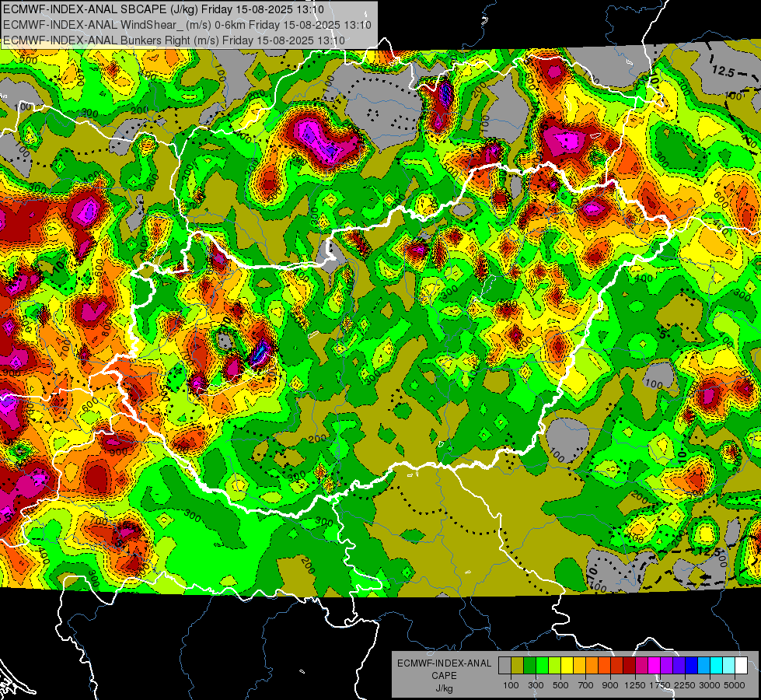The width and height of the screenshot is (761, 700).
Task: Click the legend value 5000
Action: [735, 685]
